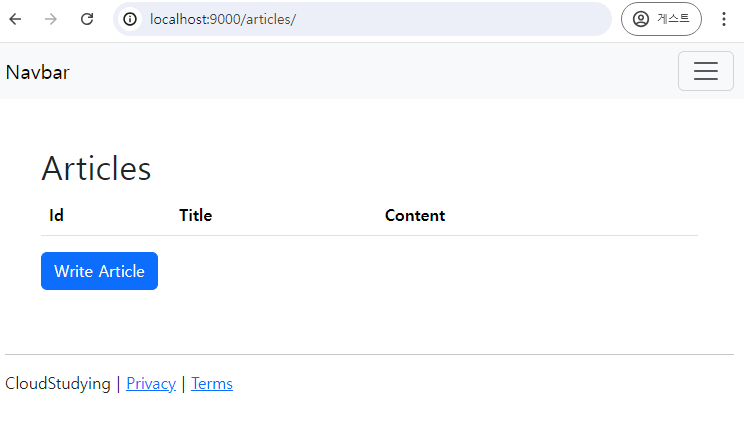
Task: Click the CloudStudying footer text
Action: [58, 383]
